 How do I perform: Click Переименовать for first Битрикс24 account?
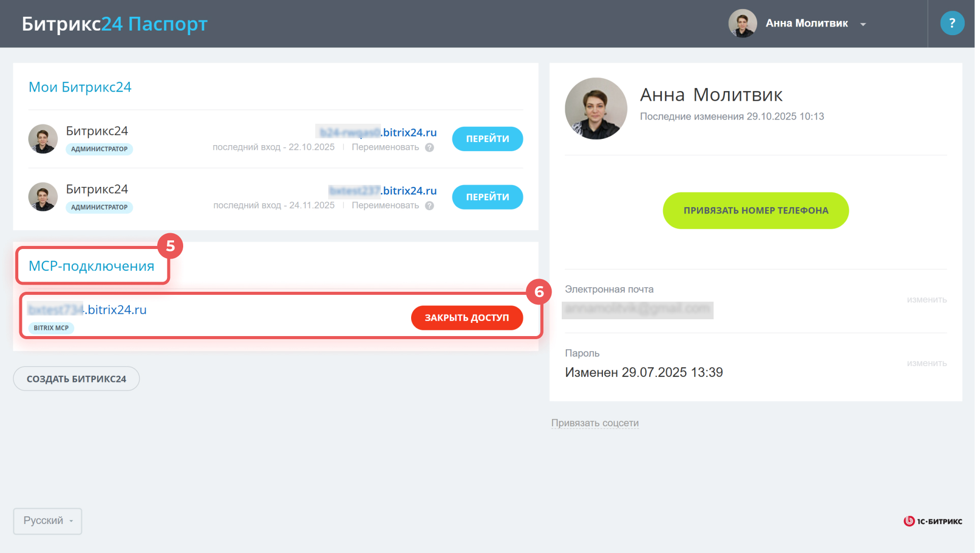(x=385, y=147)
